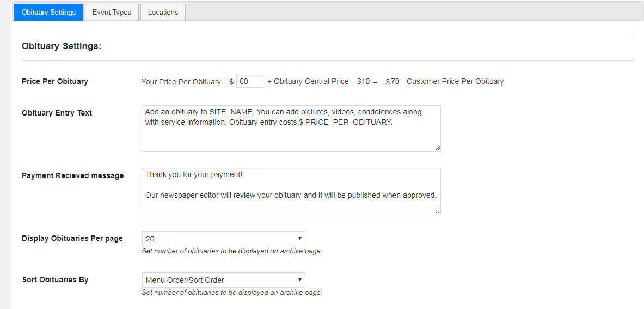Click the $70 customer price value
Viewport: 644px width, 309px height.
(x=392, y=81)
